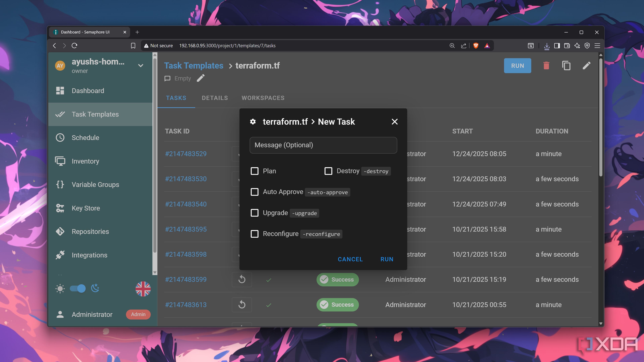This screenshot has width=644, height=362.
Task: Switch to the DETAILS tab
Action: 215,98
